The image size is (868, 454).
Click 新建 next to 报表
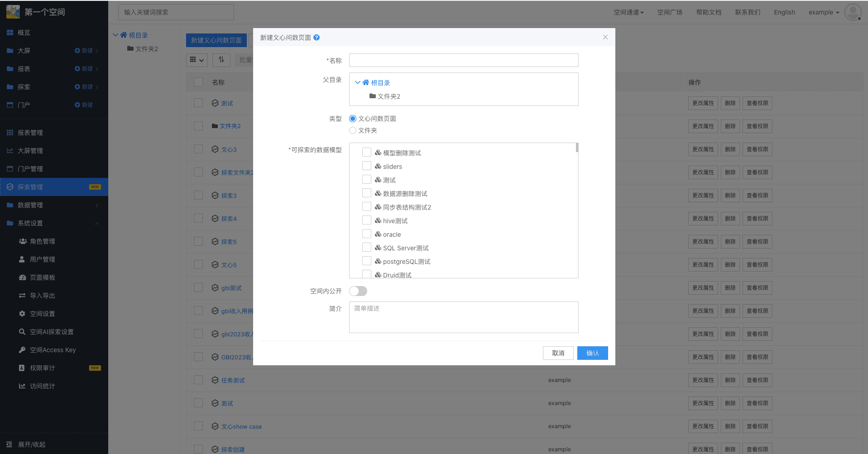(x=84, y=69)
